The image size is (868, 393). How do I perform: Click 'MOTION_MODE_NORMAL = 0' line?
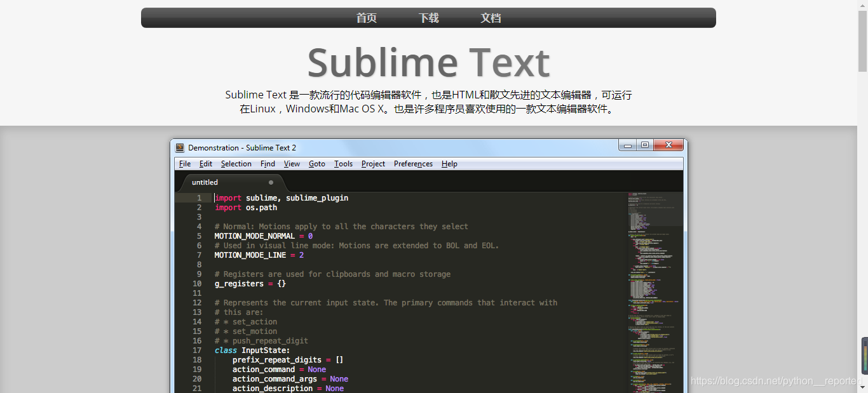[x=264, y=236]
